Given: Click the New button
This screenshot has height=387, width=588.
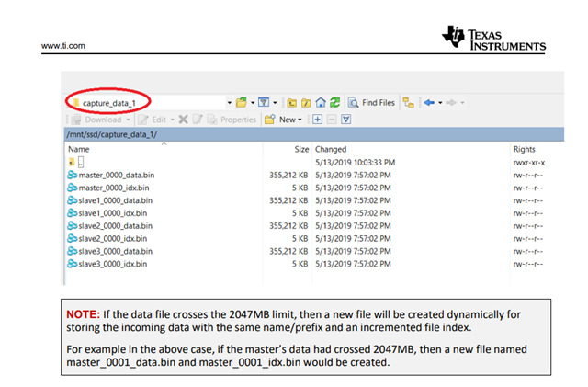Looking at the screenshot, I should (284, 120).
